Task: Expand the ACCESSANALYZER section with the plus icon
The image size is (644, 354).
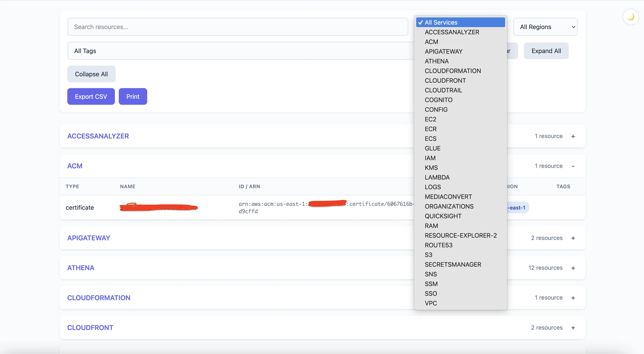Action: tap(573, 136)
